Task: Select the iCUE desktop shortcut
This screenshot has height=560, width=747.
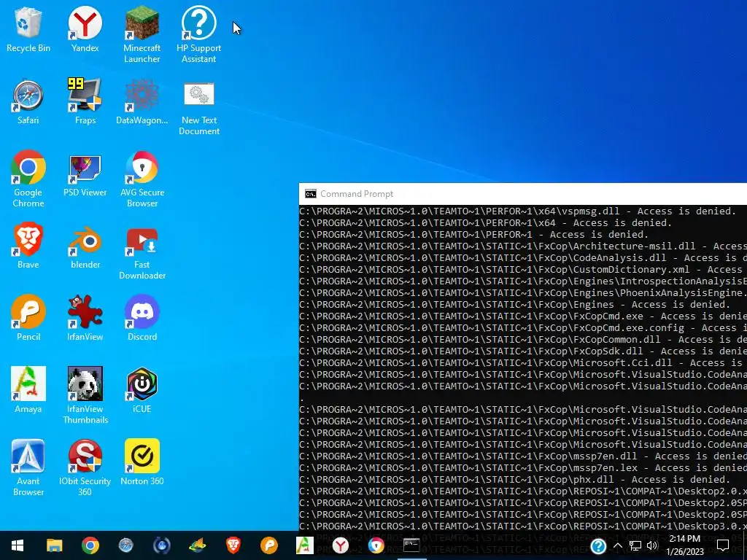Action: (x=142, y=391)
